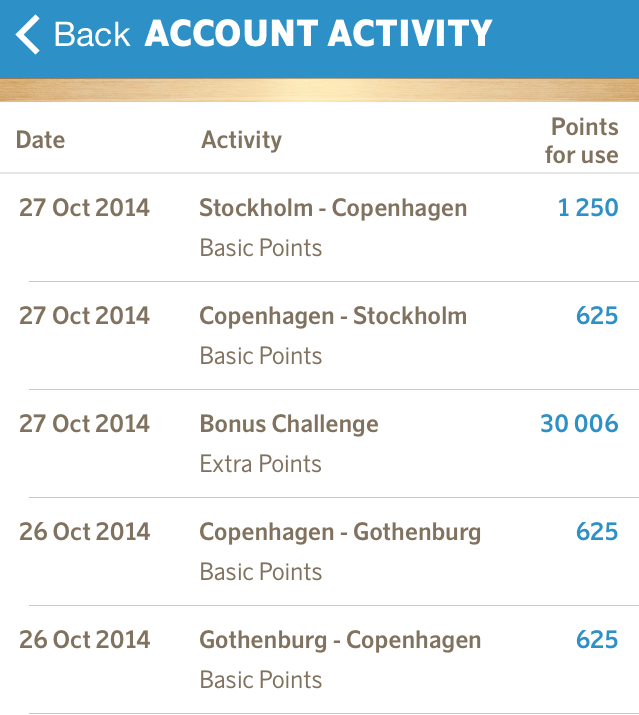Tap Basic Points under Gothenburg - Copenhagen
Screen dimensions: 639x715
(260, 680)
